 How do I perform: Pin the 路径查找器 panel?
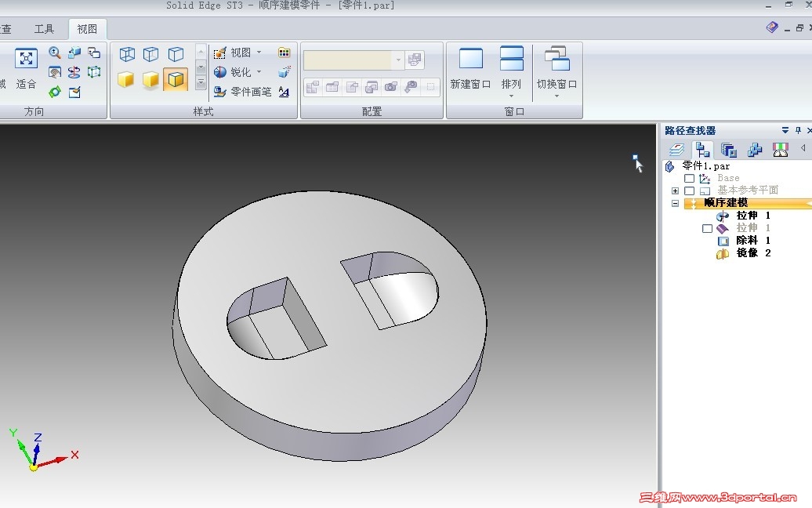click(x=798, y=130)
